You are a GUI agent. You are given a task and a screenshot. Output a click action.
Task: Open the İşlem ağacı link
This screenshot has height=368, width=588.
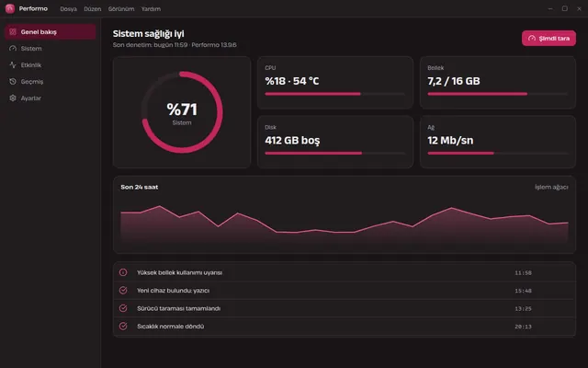pyautogui.click(x=551, y=187)
